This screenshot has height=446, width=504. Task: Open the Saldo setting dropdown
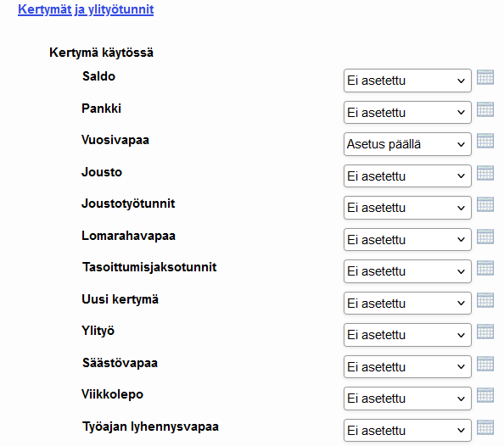pos(407,81)
